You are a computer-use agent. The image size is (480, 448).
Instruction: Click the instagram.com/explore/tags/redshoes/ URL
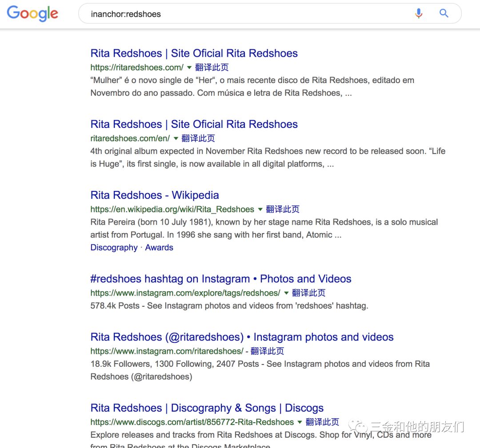click(185, 293)
